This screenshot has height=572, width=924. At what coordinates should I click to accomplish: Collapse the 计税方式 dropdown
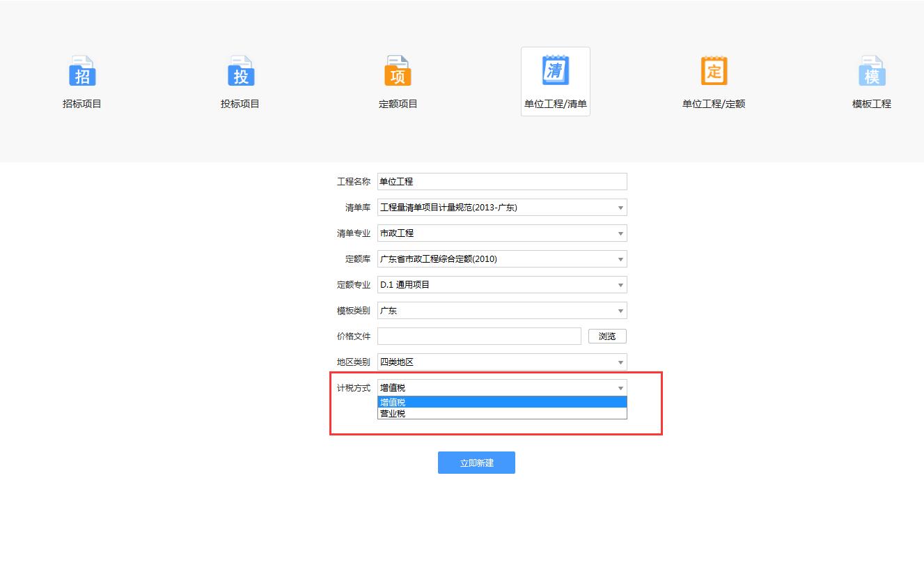click(x=502, y=387)
